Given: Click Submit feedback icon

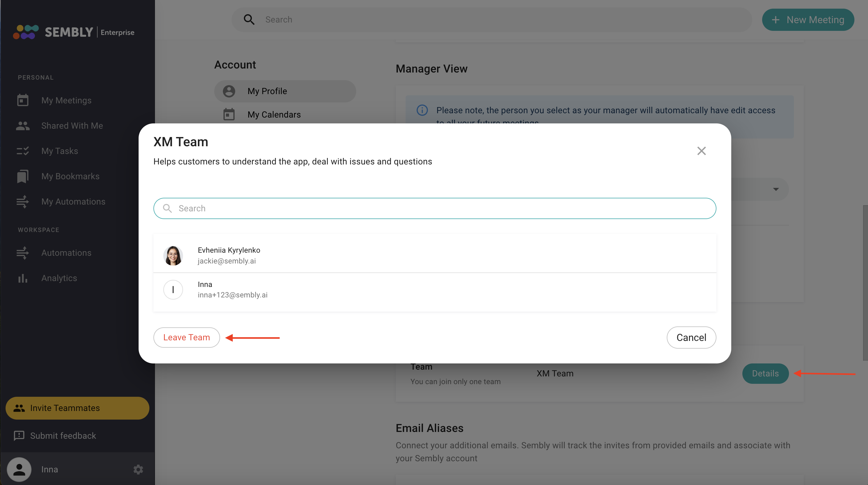Looking at the screenshot, I should pos(19,436).
